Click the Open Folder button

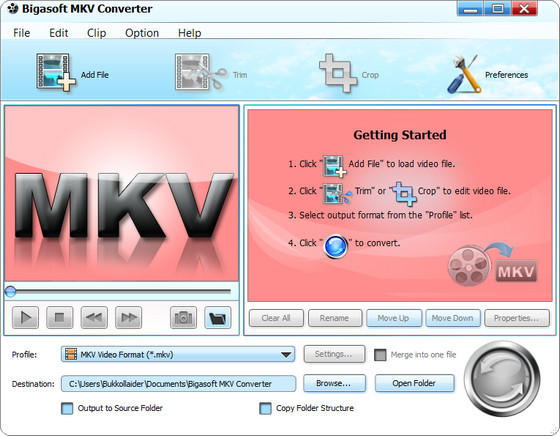pyautogui.click(x=414, y=383)
